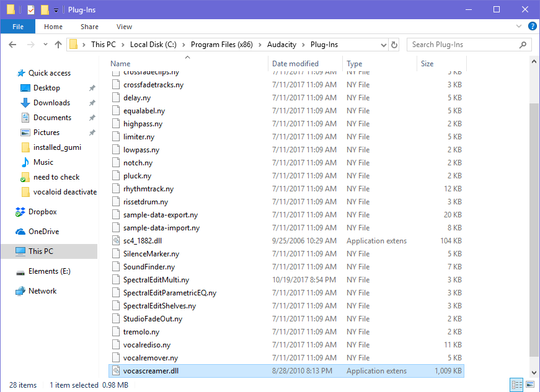This screenshot has height=392, width=540.
Task: Open Help via question mark icon
Action: [x=532, y=27]
